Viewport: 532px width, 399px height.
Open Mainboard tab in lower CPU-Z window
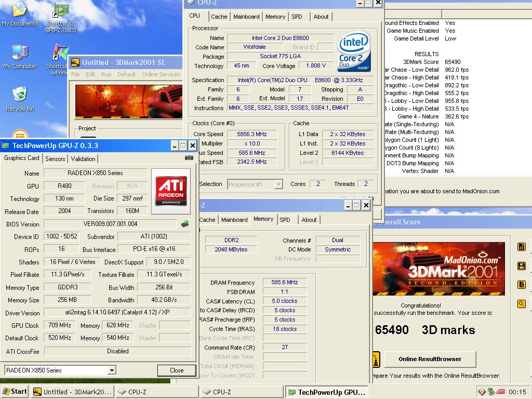point(234,220)
